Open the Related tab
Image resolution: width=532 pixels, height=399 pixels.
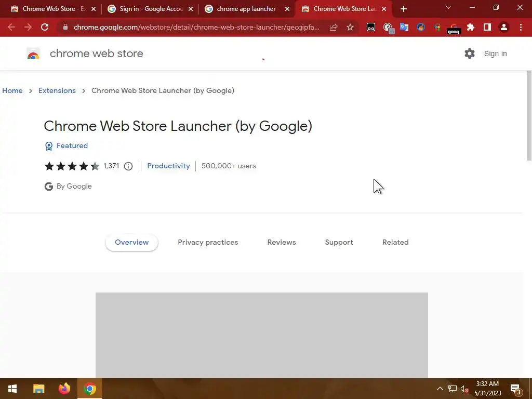[395, 242]
